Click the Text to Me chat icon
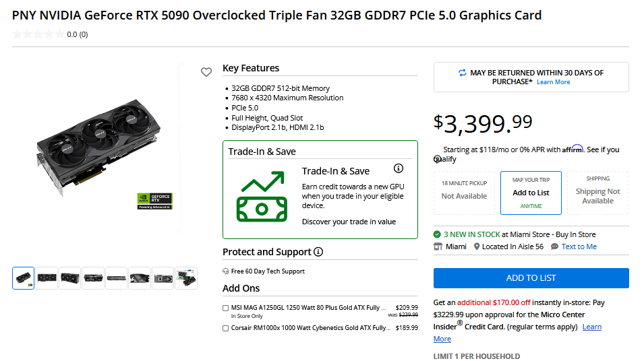This screenshot has height=361, width=644. pos(554,247)
